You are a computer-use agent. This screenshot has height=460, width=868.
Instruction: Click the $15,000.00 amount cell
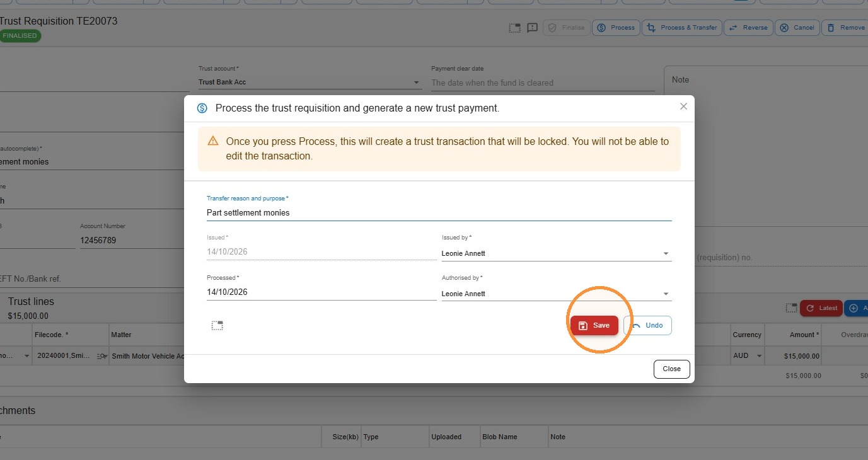[x=794, y=356]
